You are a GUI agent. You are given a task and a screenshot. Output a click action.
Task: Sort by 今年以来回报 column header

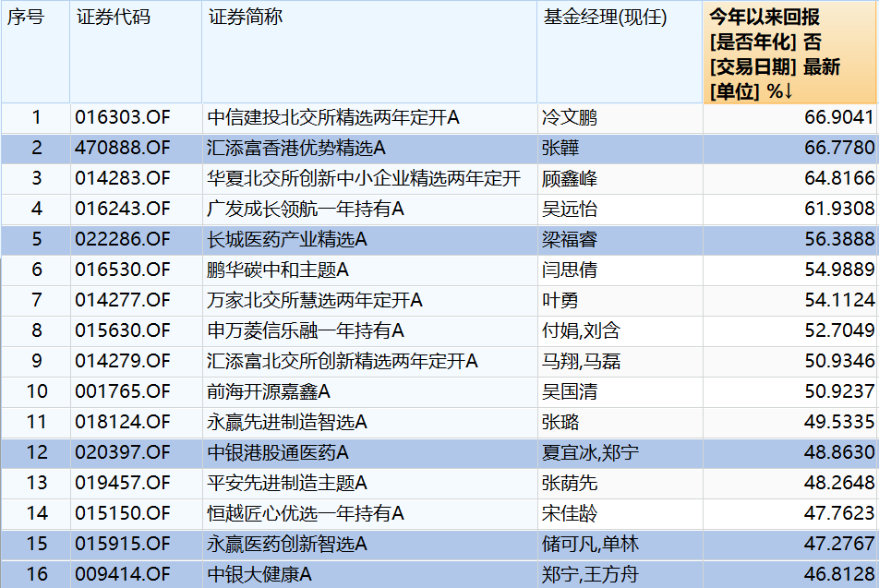point(789,53)
